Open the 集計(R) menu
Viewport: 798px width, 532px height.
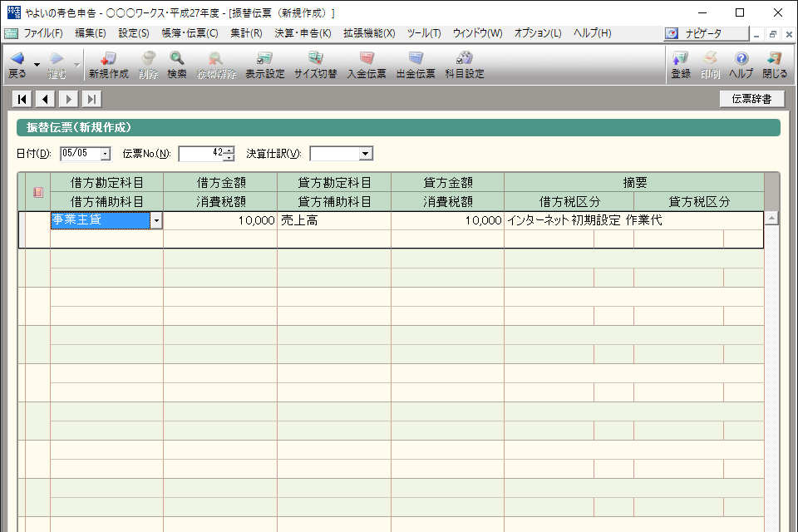coord(246,33)
